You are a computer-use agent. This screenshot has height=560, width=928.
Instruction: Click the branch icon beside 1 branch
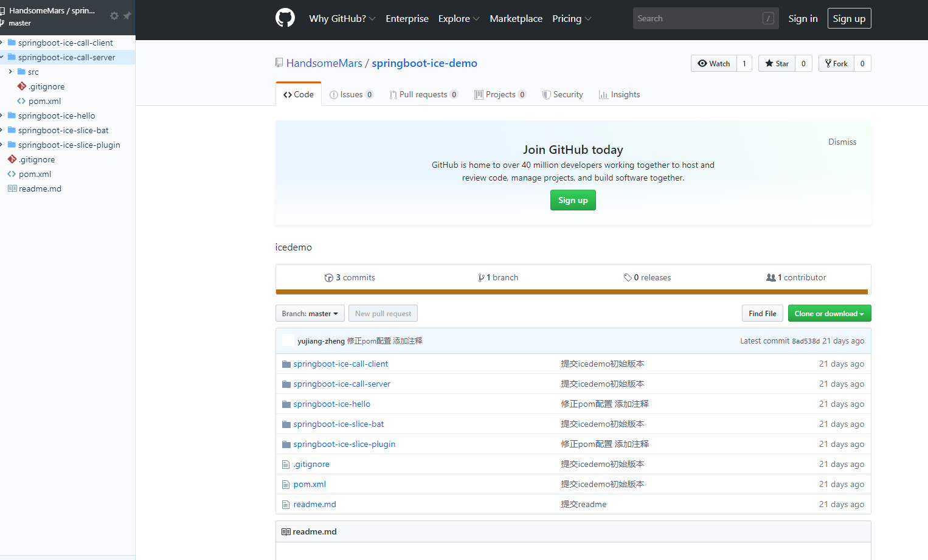(481, 278)
